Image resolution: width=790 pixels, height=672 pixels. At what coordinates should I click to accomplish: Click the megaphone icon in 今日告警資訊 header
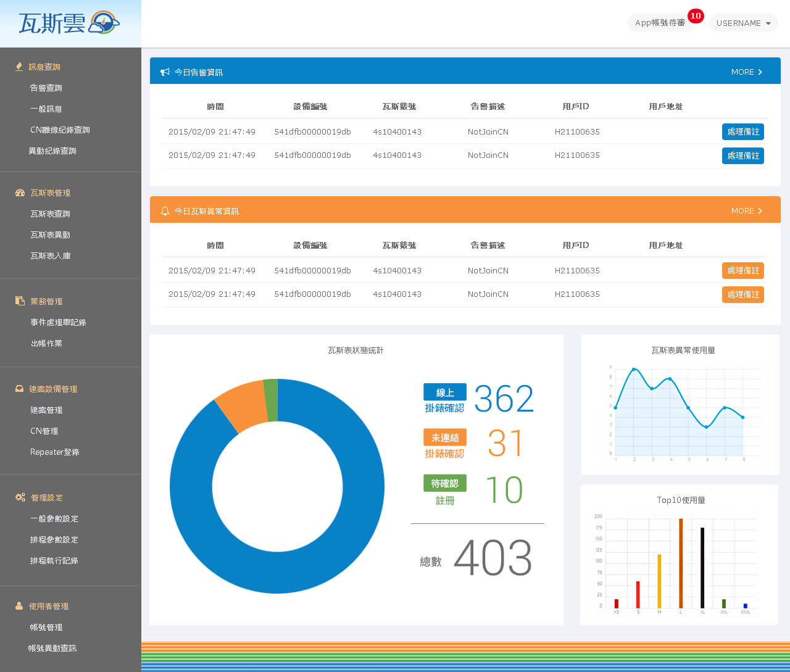point(165,72)
